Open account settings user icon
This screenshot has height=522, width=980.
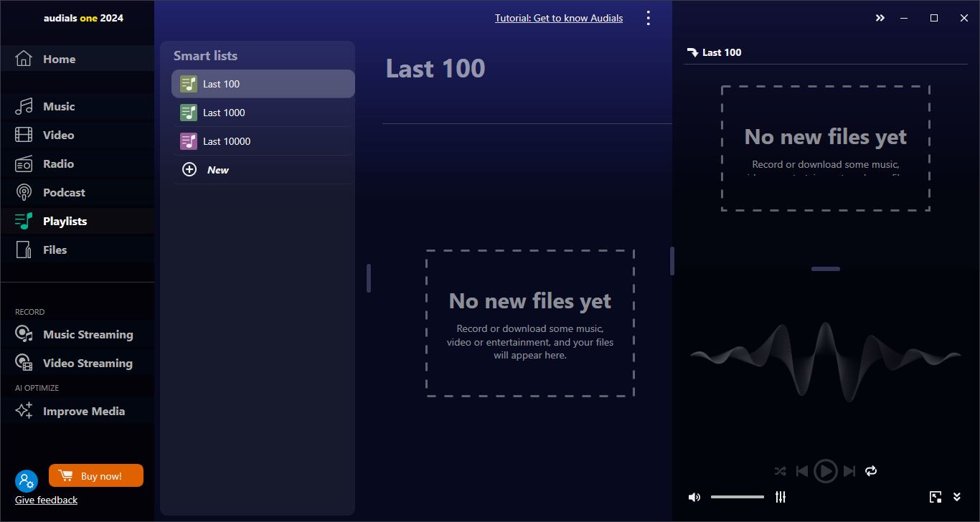point(27,480)
